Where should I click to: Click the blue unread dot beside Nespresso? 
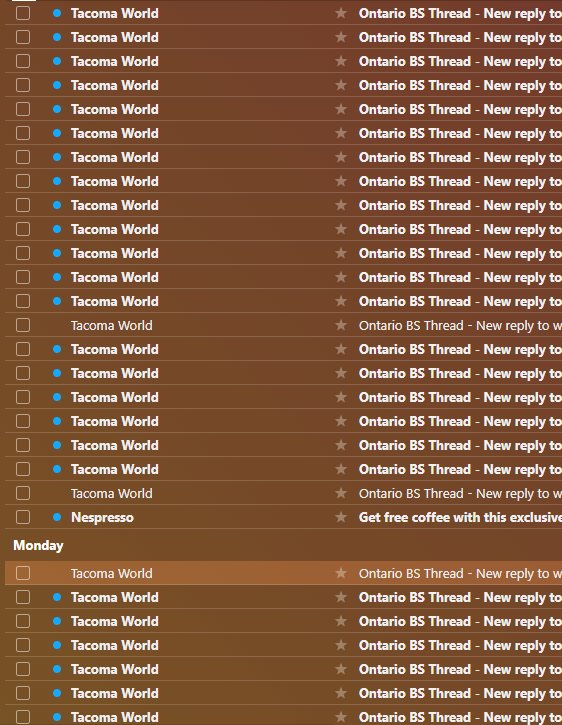(57, 517)
